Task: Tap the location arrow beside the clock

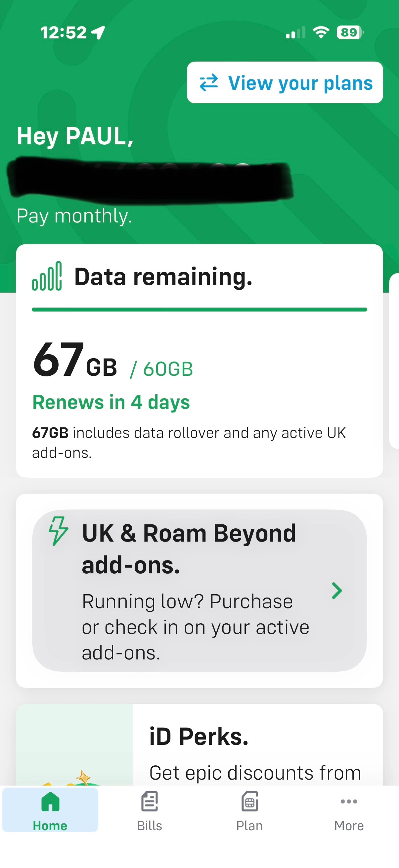Action: tap(98, 33)
